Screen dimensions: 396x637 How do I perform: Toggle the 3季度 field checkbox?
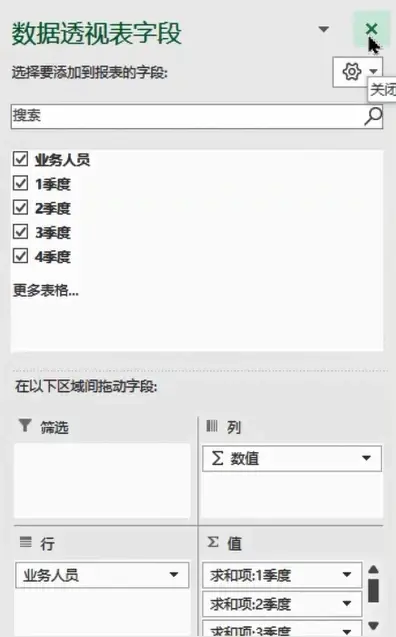coord(20,232)
